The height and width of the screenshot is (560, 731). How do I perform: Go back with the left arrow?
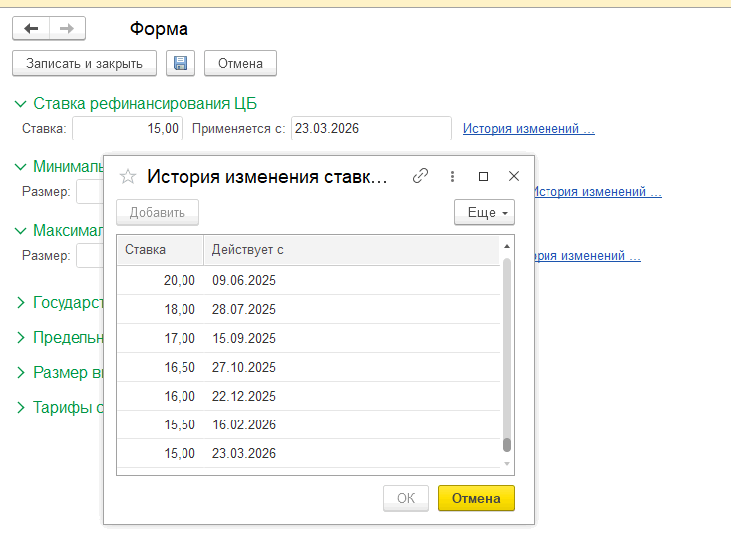point(31,29)
